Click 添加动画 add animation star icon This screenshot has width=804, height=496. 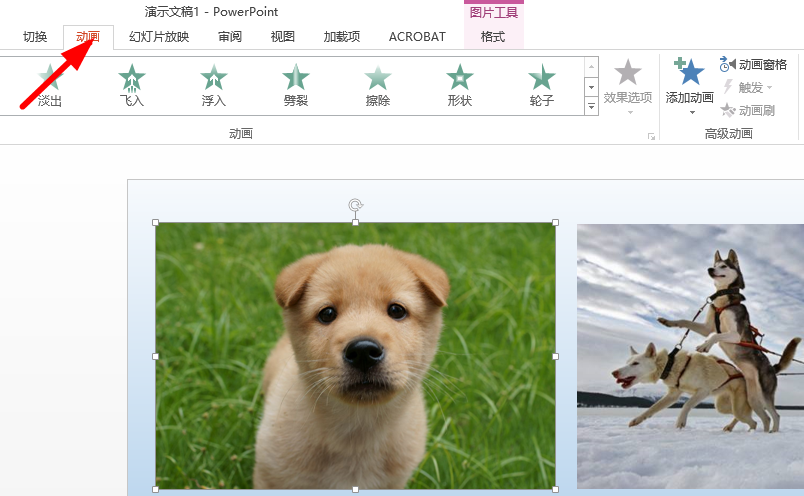[x=689, y=72]
